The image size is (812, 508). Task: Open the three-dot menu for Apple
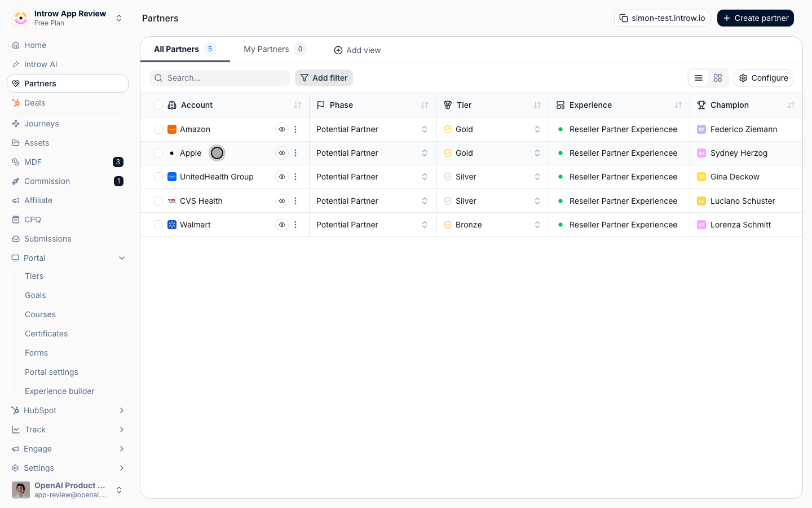(295, 153)
